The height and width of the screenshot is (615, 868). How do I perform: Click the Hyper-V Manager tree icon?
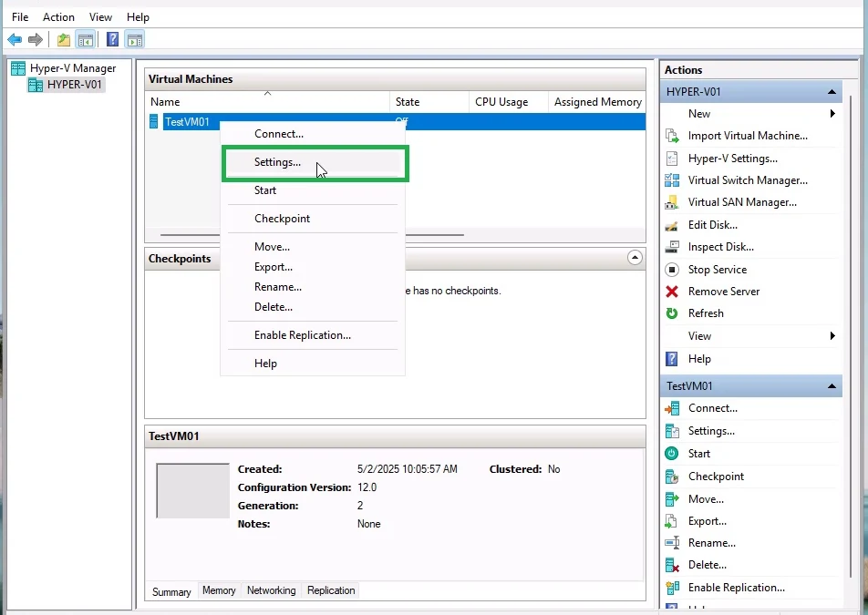coord(18,68)
